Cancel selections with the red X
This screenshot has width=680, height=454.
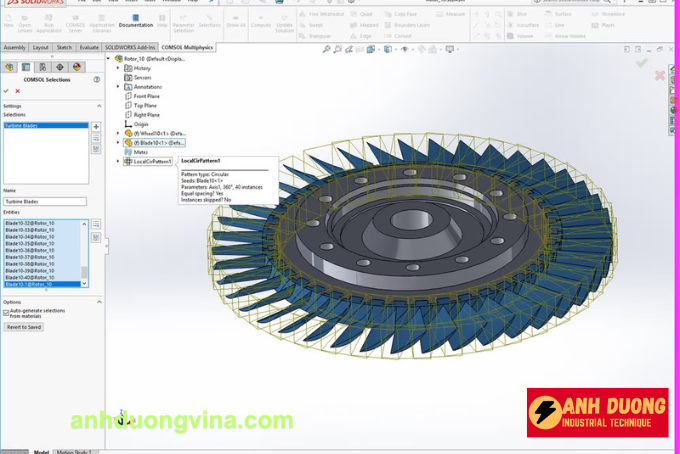(x=17, y=91)
